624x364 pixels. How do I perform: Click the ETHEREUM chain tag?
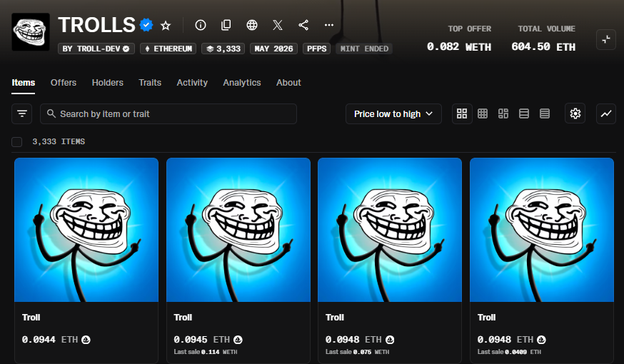(x=168, y=49)
